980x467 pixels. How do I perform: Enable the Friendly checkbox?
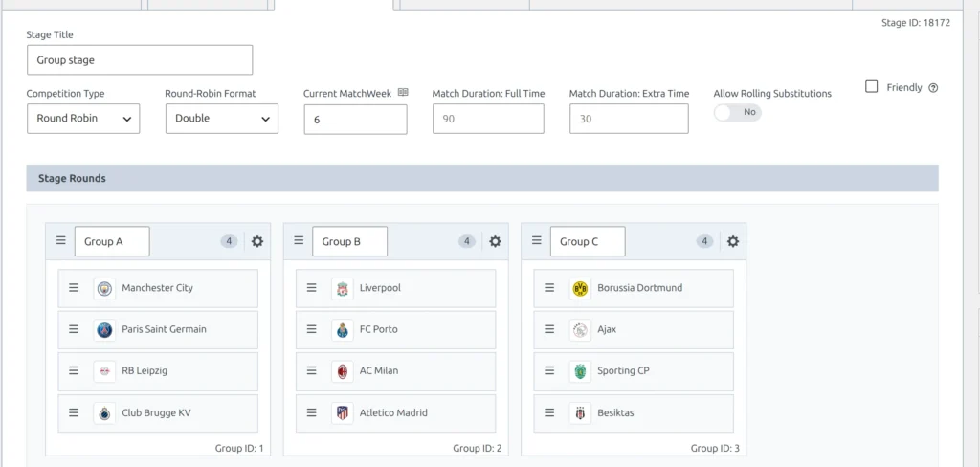pos(871,87)
